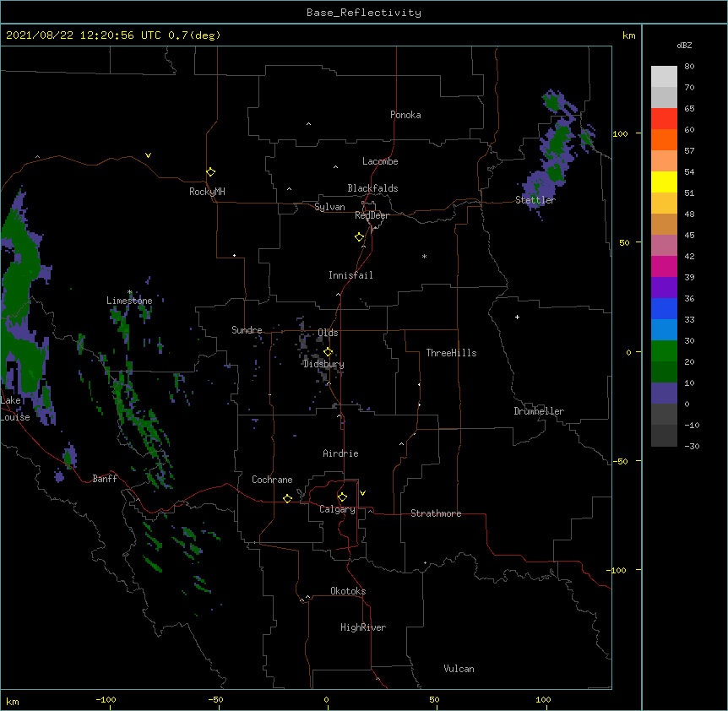This screenshot has height=711, width=728.
Task: Click the HighRiver label
Action: point(363,627)
